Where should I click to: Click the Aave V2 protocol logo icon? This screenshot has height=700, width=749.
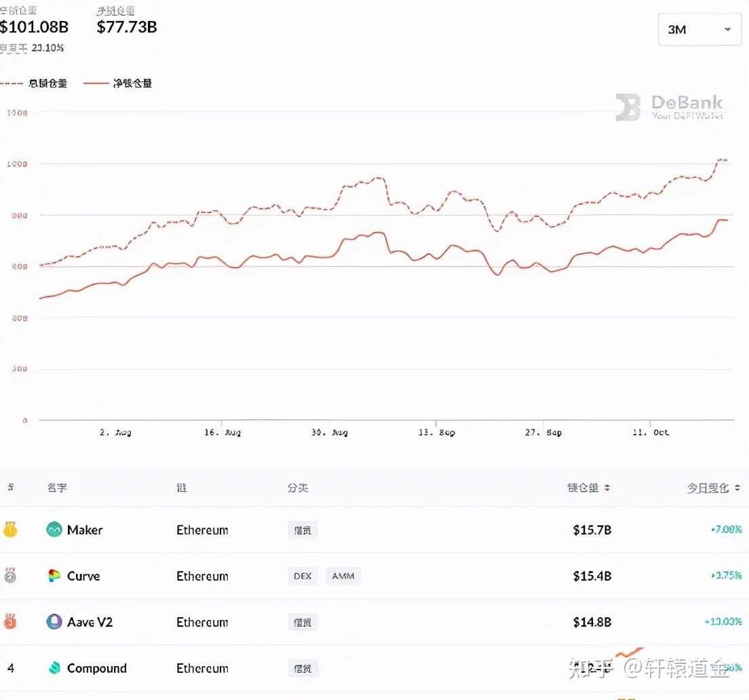click(54, 622)
